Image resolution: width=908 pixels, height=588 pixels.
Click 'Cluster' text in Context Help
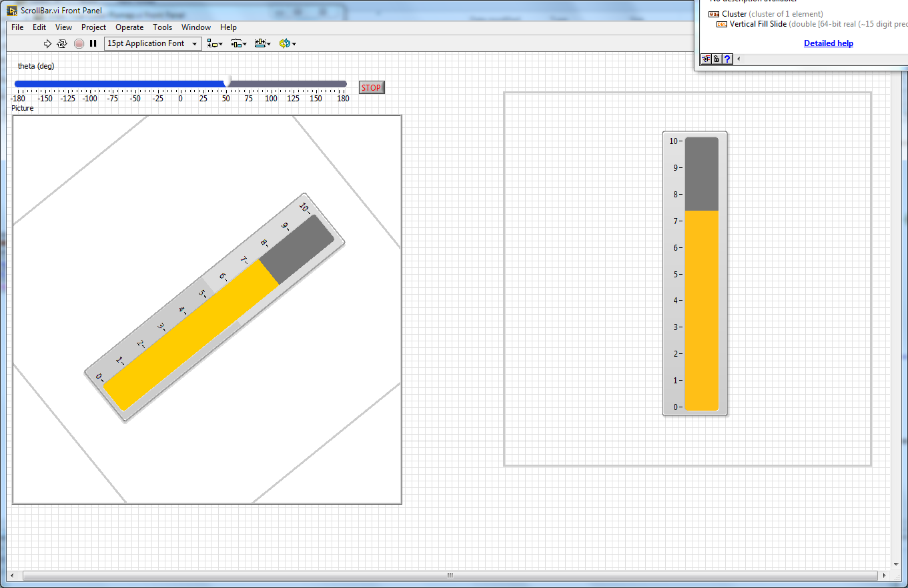pos(734,14)
